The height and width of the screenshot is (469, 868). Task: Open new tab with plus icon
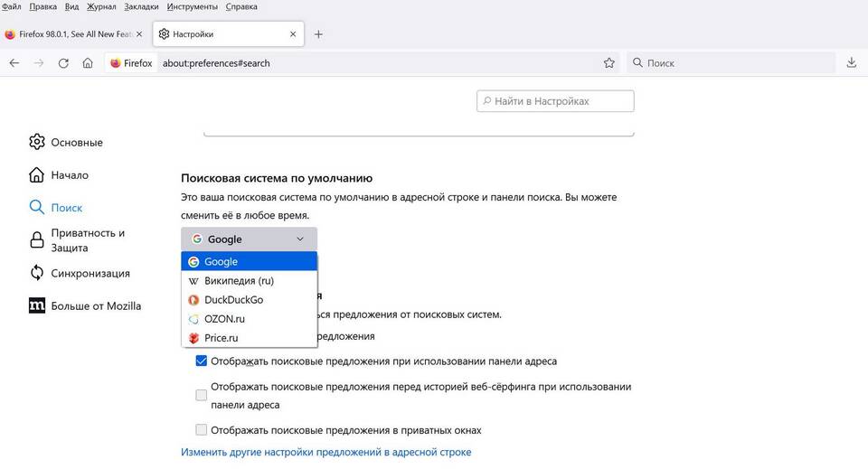(x=318, y=34)
